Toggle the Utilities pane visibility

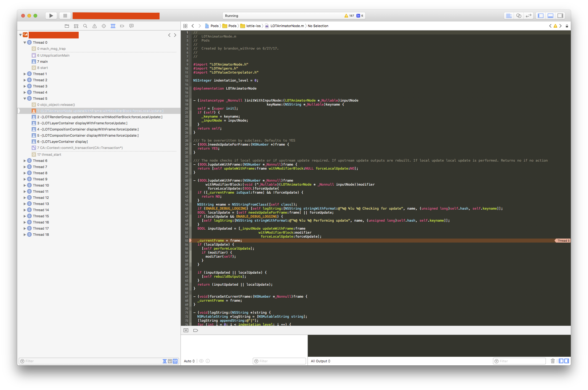[560, 16]
